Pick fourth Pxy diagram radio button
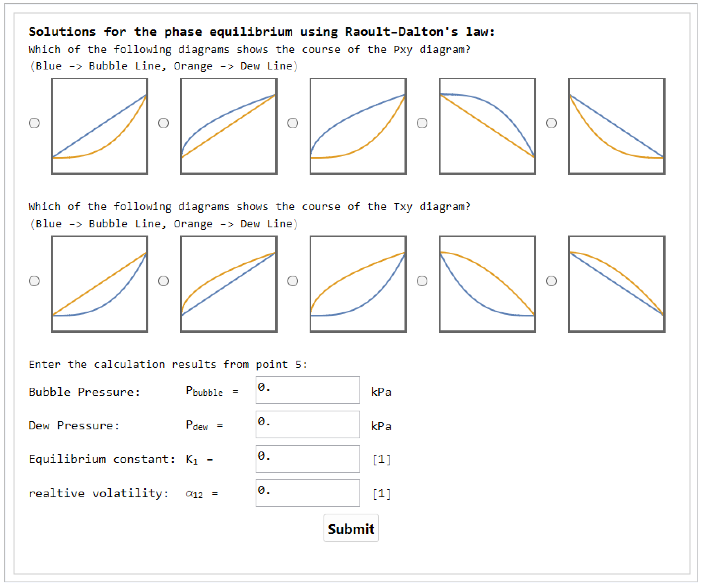 point(422,123)
